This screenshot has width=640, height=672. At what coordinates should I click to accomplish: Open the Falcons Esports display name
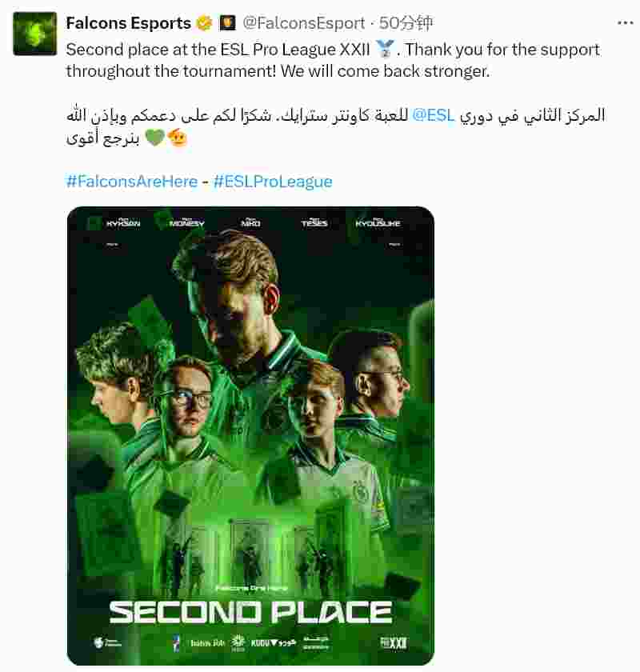(128, 23)
